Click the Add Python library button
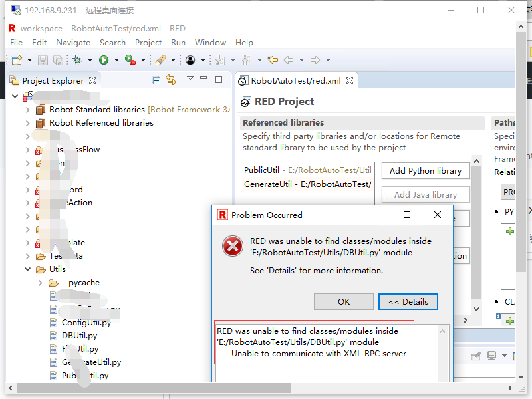 425,171
